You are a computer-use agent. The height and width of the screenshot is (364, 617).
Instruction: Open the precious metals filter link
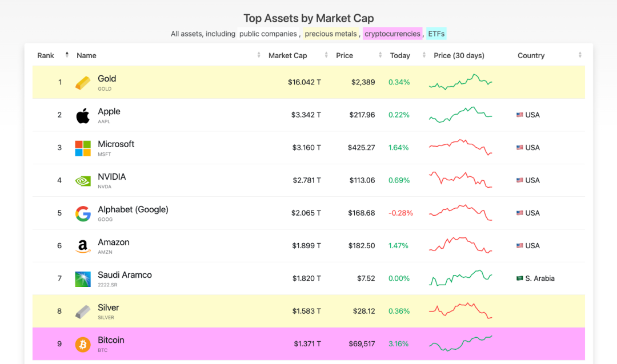click(x=331, y=34)
